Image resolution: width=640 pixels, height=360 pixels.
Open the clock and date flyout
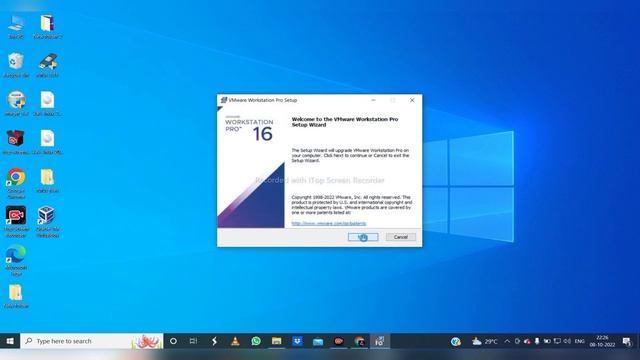click(602, 341)
